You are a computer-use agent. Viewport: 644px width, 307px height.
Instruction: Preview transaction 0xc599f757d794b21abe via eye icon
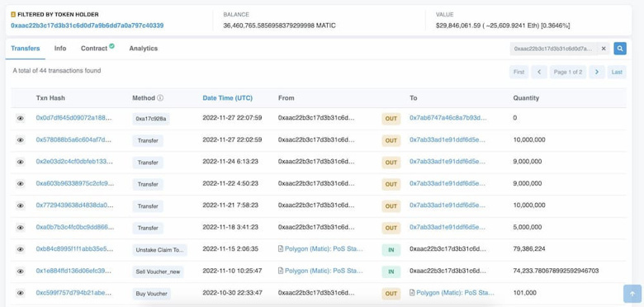21,293
